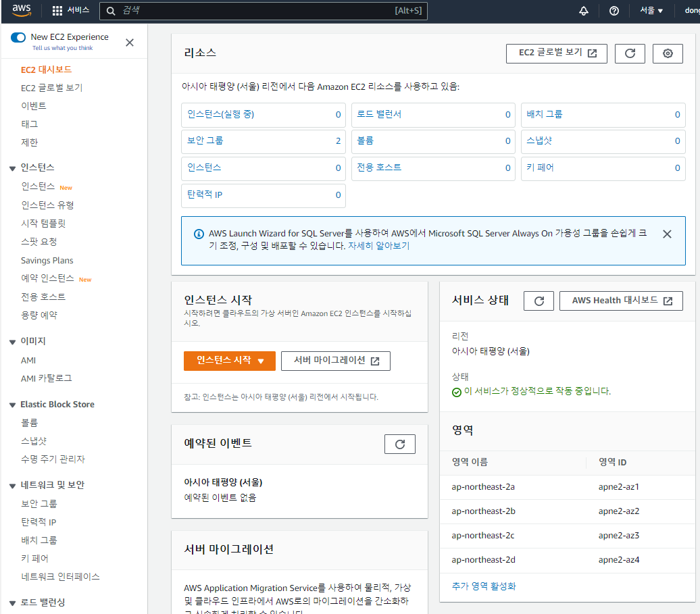Open notifications bell icon
This screenshot has width=700, height=614.
pyautogui.click(x=584, y=11)
